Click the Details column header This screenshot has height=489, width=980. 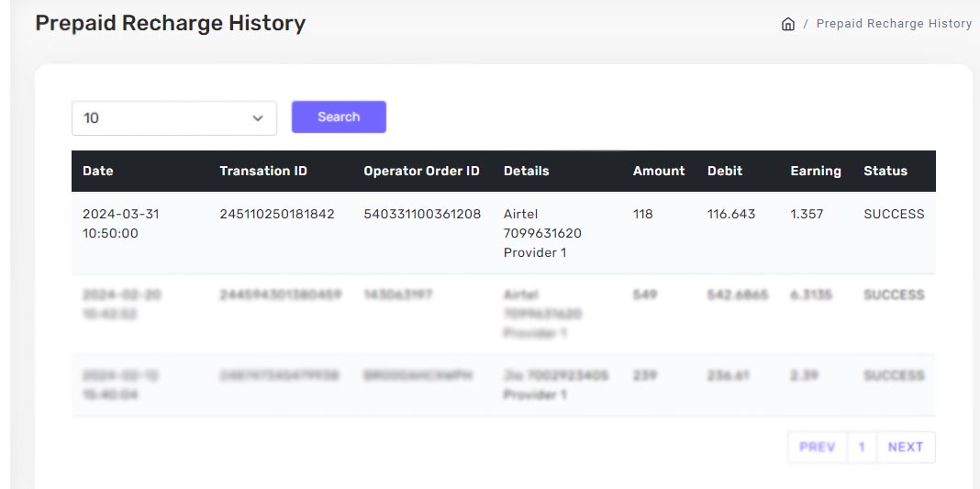point(527,171)
